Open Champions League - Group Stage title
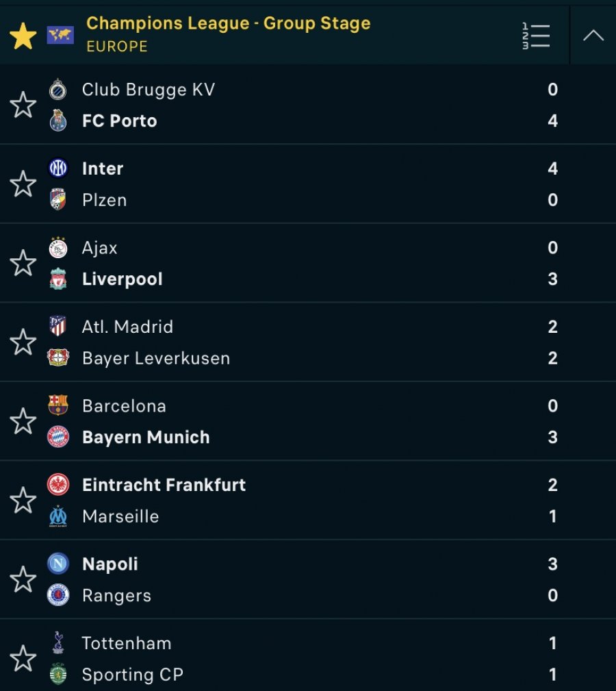 228,23
